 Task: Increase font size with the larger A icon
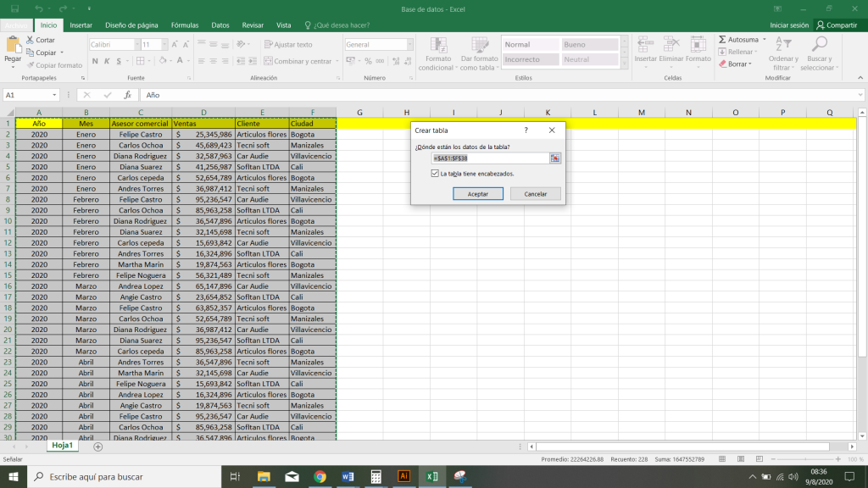[x=175, y=44]
